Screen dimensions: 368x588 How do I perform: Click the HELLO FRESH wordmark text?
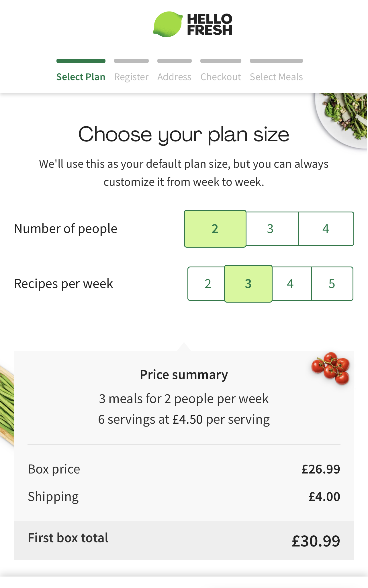point(210,25)
